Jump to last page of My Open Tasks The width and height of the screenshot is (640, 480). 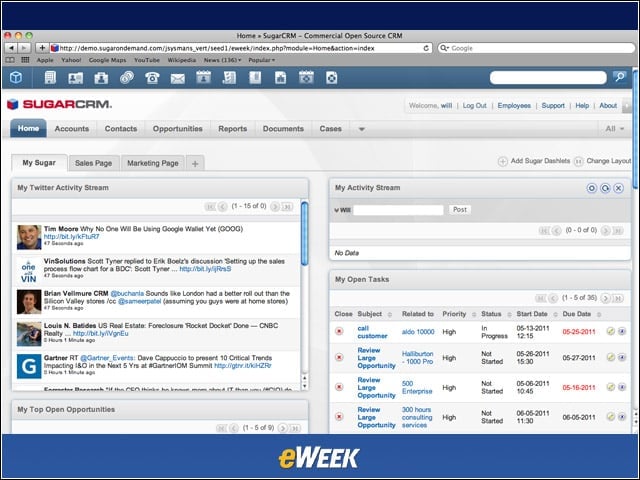tap(618, 298)
